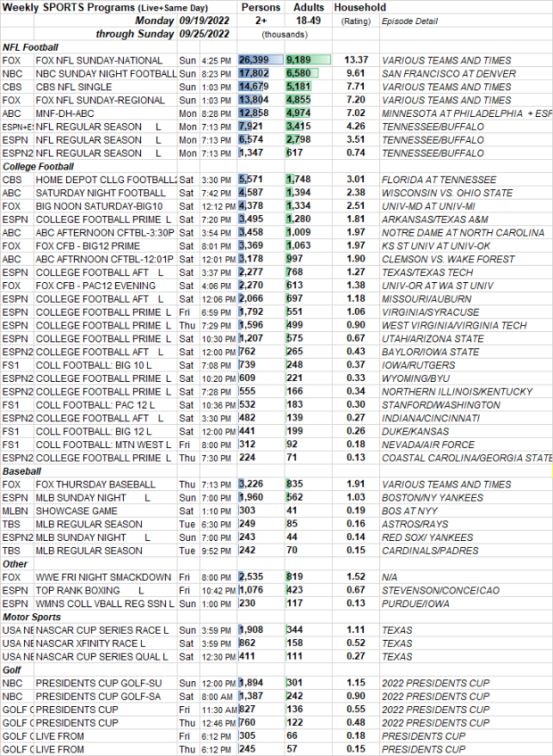Select 'COASTAL CAROLINA/GEORGIA STATE' cell
553x756 pixels.
(x=466, y=458)
